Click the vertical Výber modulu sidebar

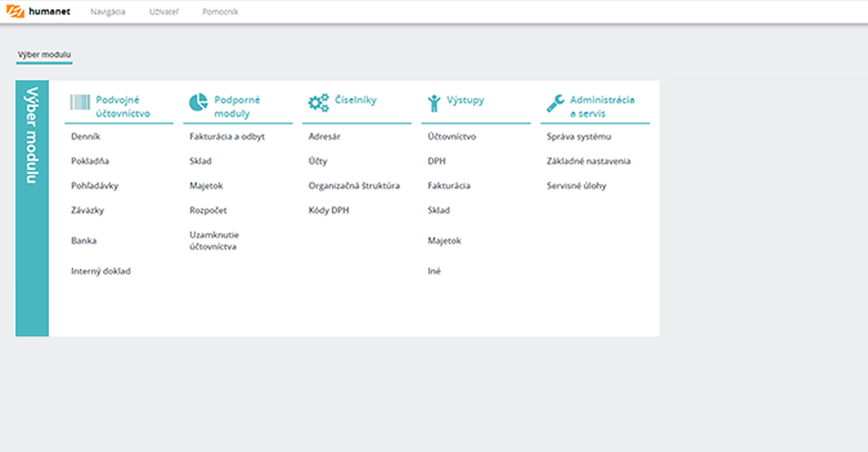33,208
